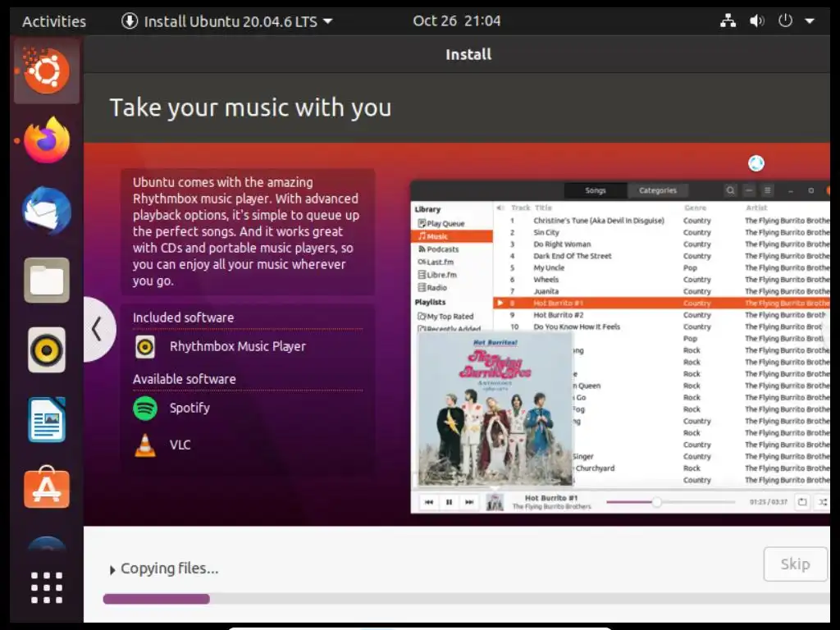Toggle the shuffle icon in player
Screen dimensions: 840x630
coord(822,502)
